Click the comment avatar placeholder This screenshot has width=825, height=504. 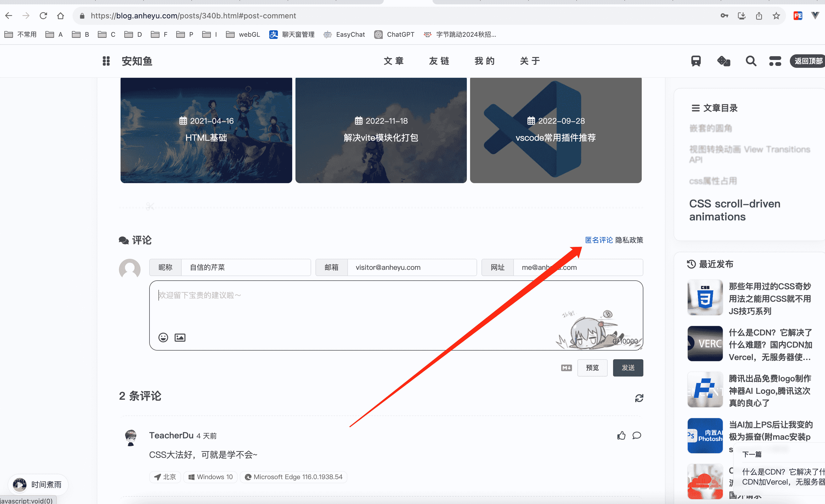(x=129, y=268)
